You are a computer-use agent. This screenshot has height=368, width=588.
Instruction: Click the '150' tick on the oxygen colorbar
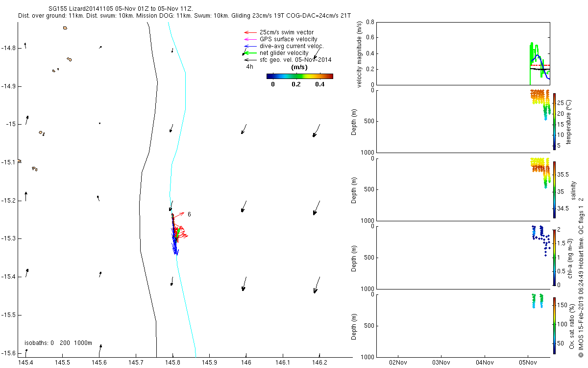[x=562, y=305]
